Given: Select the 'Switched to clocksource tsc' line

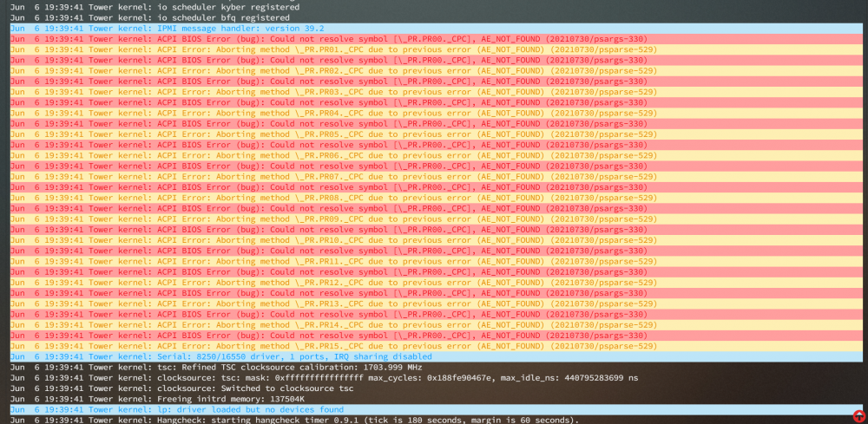Looking at the screenshot, I should 437,388.
